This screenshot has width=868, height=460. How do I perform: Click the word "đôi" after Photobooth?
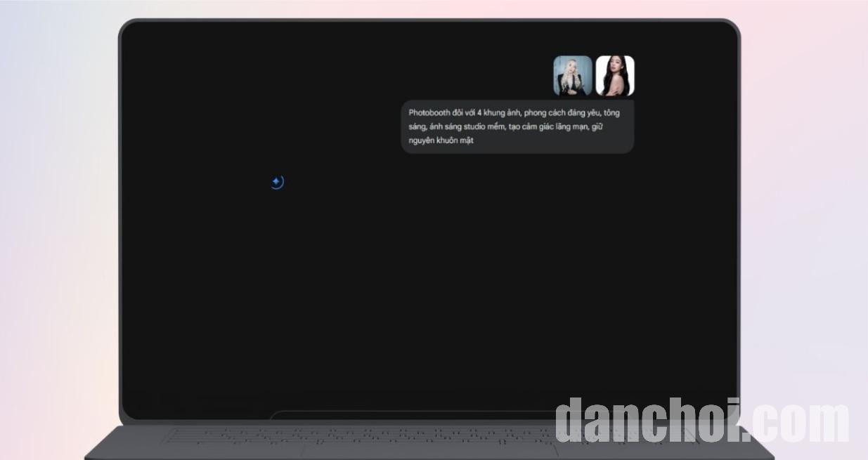pyautogui.click(x=459, y=113)
